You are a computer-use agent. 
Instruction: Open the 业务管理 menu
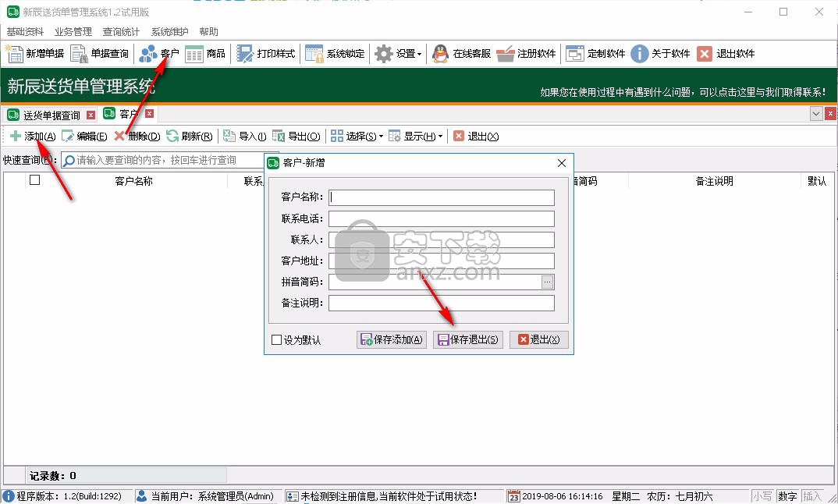click(73, 32)
